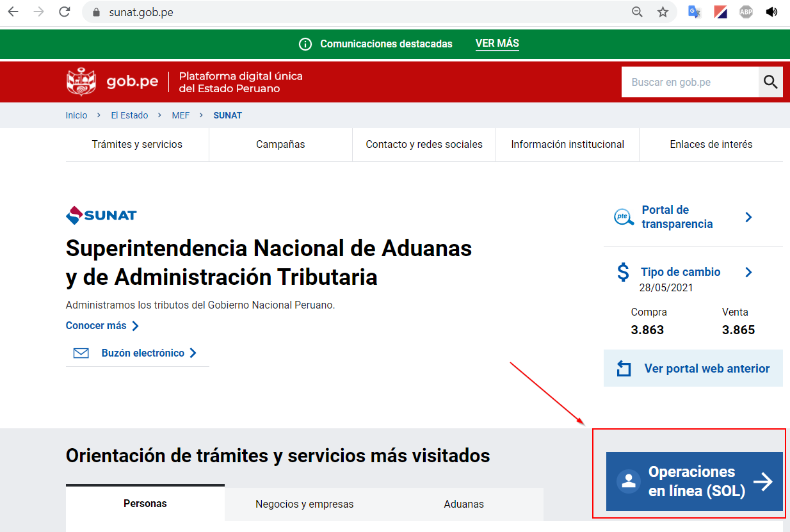Click the browser back arrow
This screenshot has width=790, height=532.
[13, 12]
